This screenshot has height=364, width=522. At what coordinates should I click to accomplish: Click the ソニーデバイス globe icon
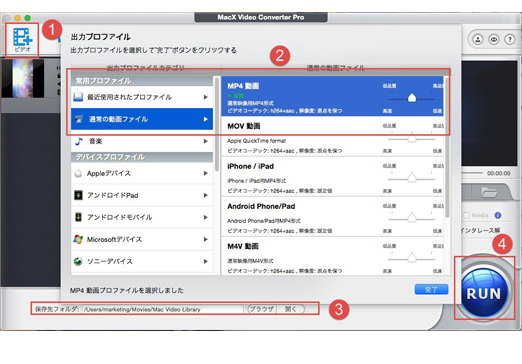[78, 261]
